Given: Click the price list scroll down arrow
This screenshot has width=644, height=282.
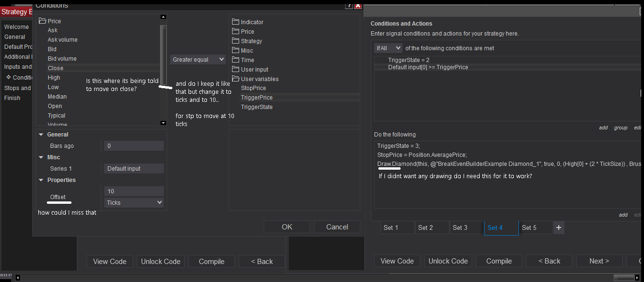Looking at the screenshot, I should (x=163, y=123).
